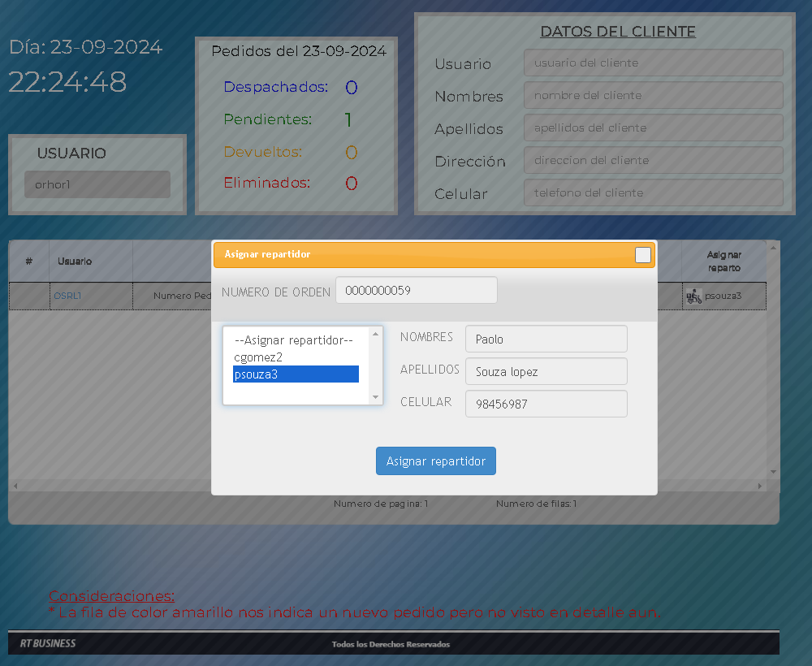
Task: Click the 'telefono del cliente' input
Action: (x=653, y=192)
